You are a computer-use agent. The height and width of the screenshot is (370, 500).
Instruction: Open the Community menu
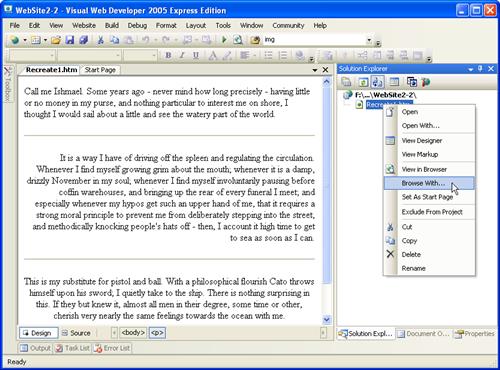point(288,25)
